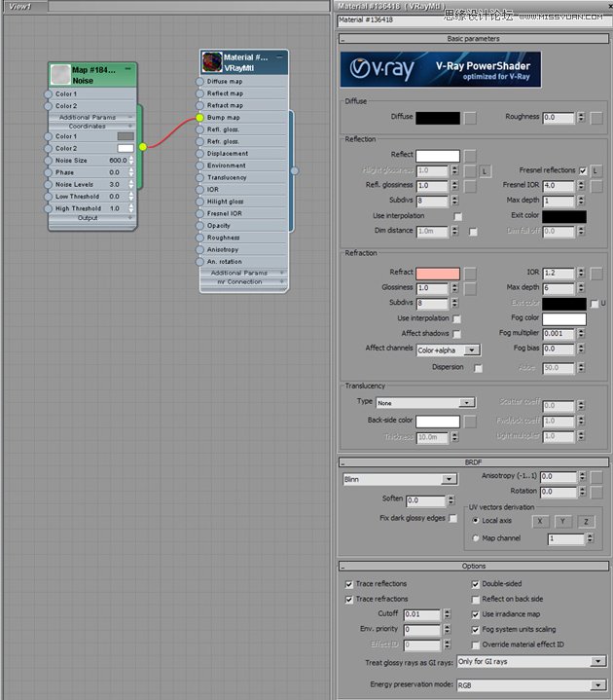Disable Fresnel reflections checkbox
Viewport: 613px width, 700px height.
click(583, 170)
